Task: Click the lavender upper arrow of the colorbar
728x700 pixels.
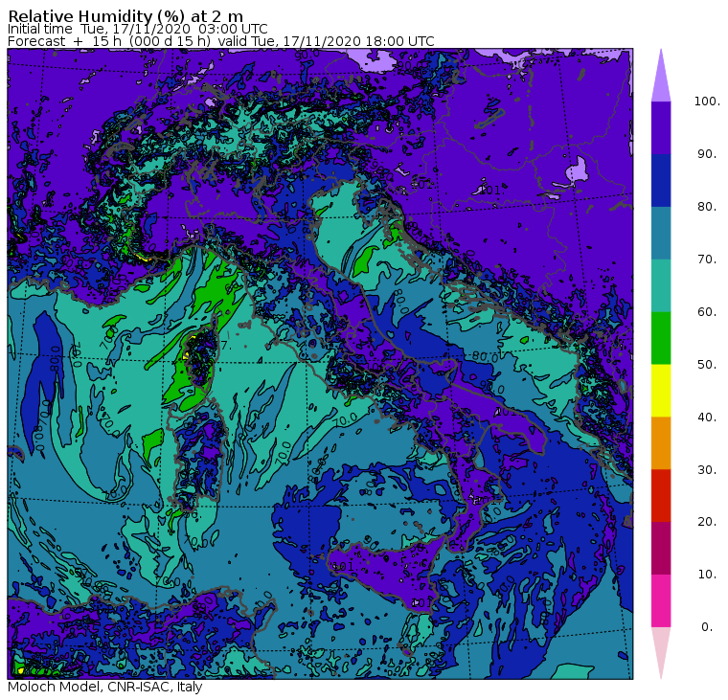Action: (x=661, y=79)
